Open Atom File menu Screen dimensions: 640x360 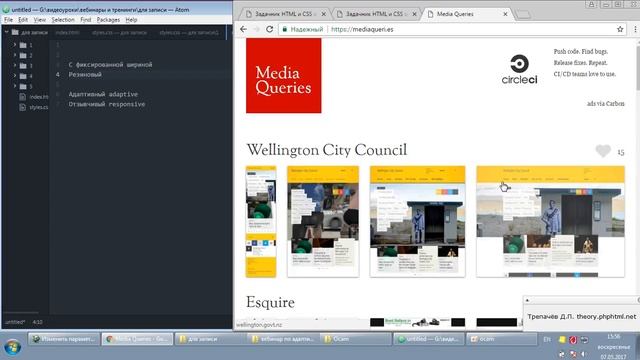[8, 20]
